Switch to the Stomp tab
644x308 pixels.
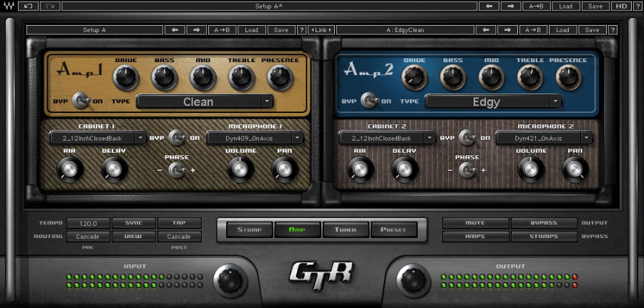pos(250,229)
